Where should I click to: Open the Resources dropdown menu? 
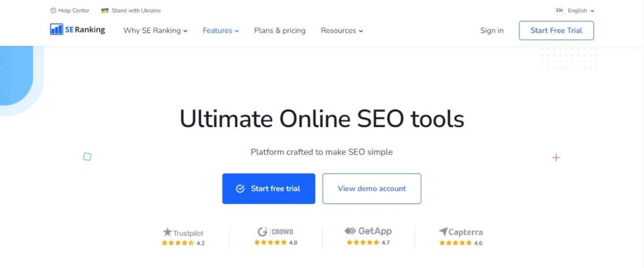point(341,30)
